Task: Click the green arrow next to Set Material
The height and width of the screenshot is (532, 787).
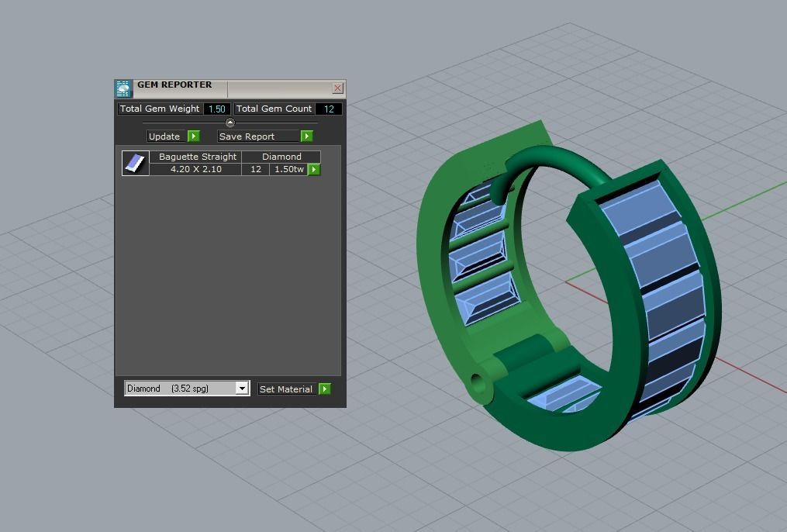Action: pyautogui.click(x=325, y=389)
